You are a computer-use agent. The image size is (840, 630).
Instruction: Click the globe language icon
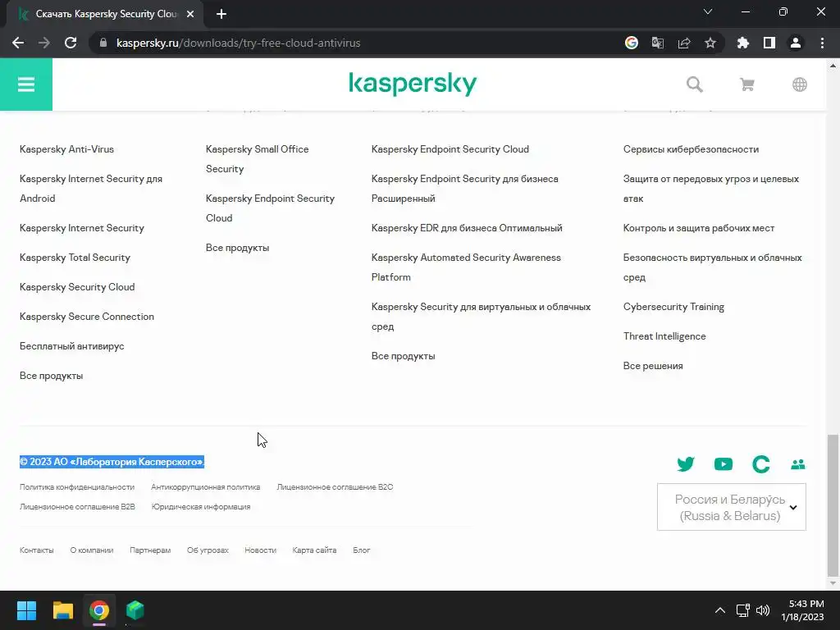(x=799, y=84)
